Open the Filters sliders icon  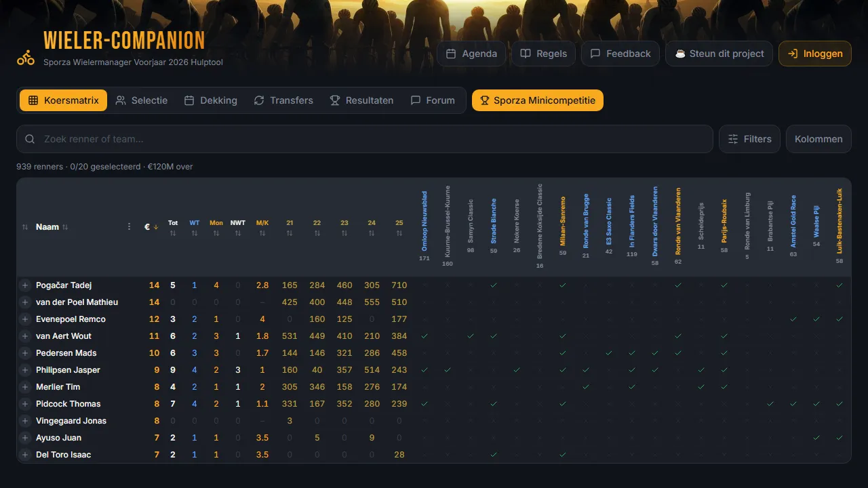pos(733,139)
